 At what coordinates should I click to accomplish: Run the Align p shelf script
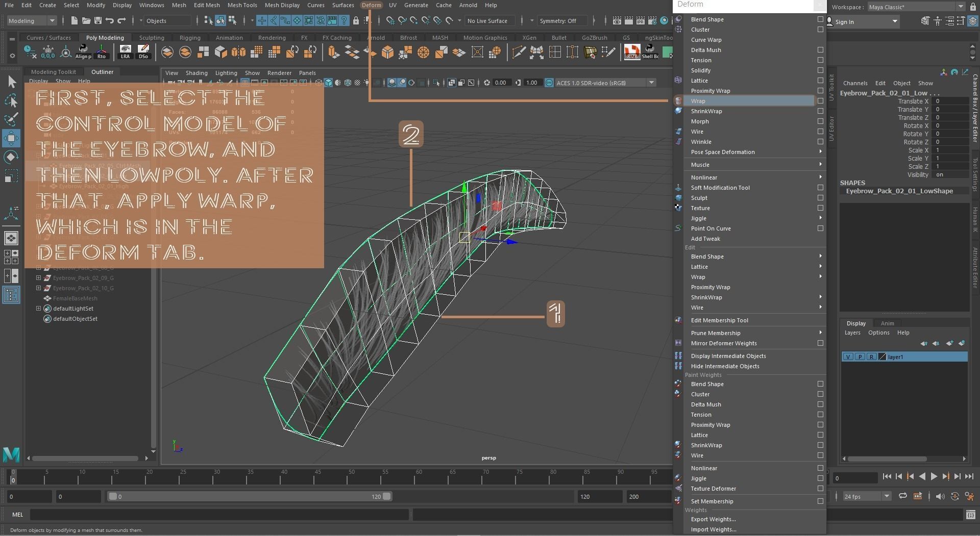pyautogui.click(x=83, y=52)
